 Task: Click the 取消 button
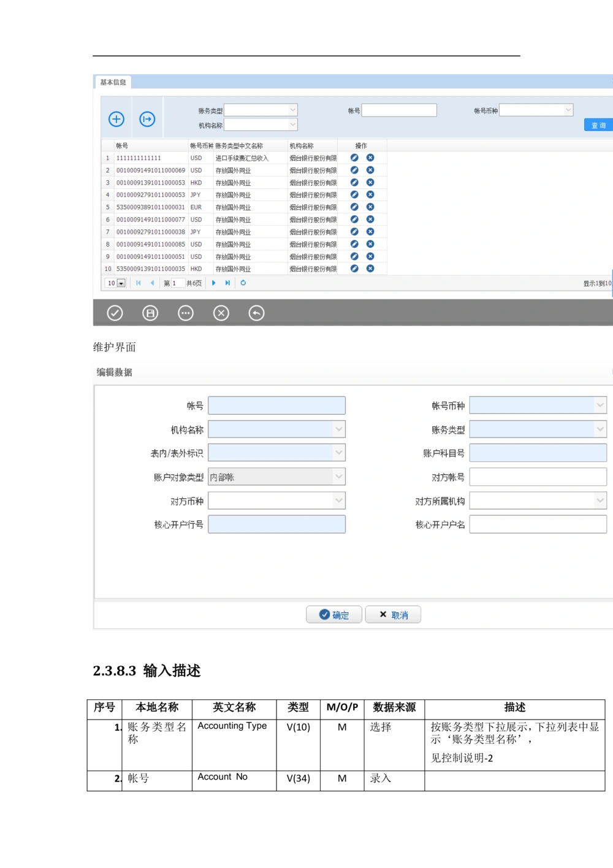(x=393, y=615)
